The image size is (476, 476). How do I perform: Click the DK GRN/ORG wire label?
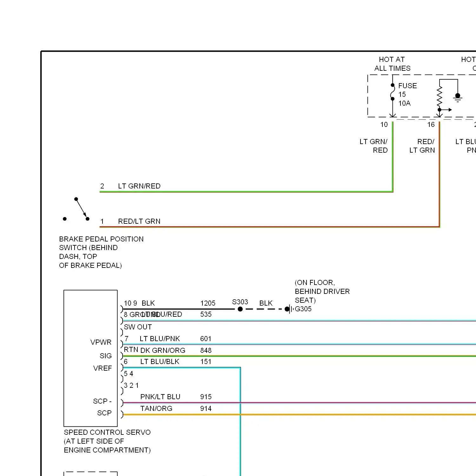[x=163, y=351]
